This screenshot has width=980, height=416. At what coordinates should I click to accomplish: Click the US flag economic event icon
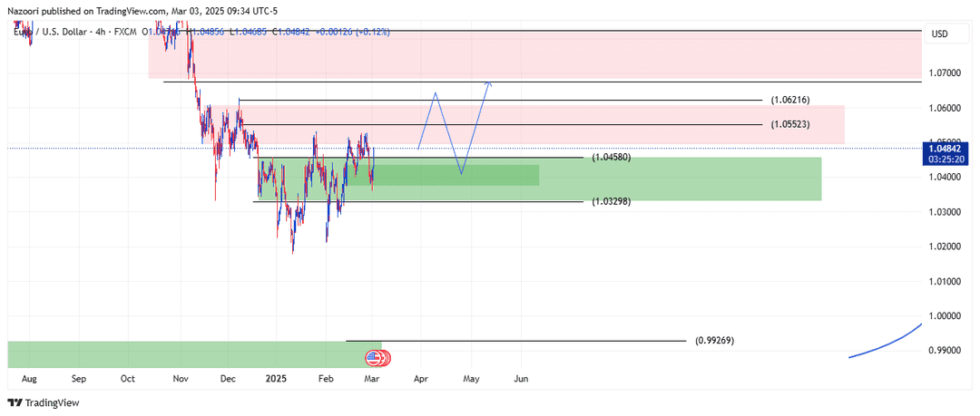(x=373, y=358)
